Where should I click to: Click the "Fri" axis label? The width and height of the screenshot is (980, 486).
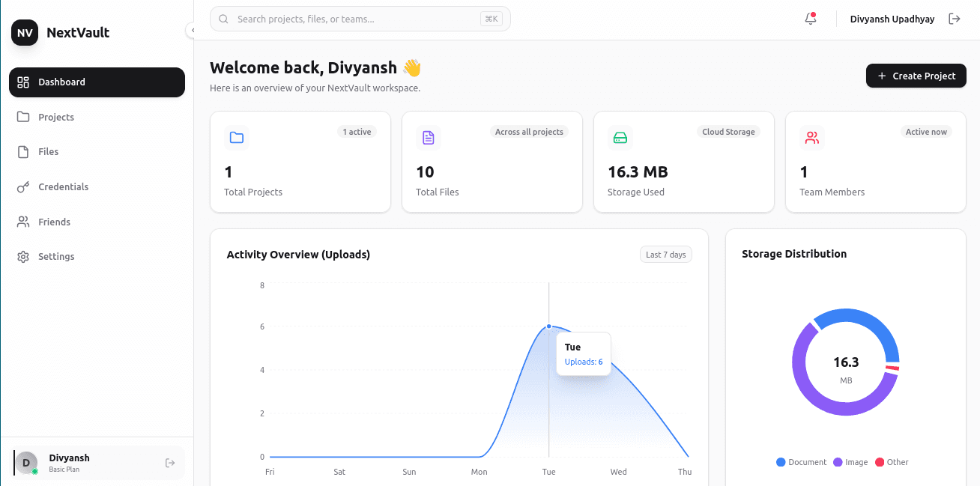pyautogui.click(x=270, y=472)
